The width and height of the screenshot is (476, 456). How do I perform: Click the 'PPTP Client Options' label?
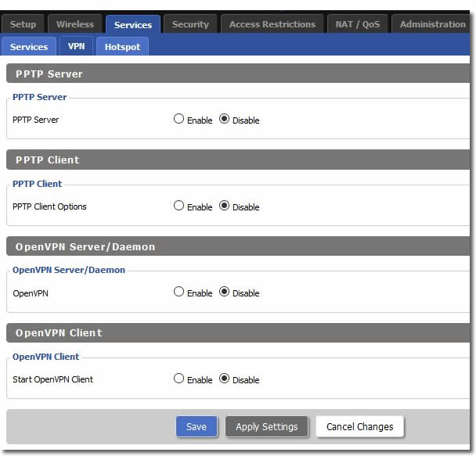49,206
